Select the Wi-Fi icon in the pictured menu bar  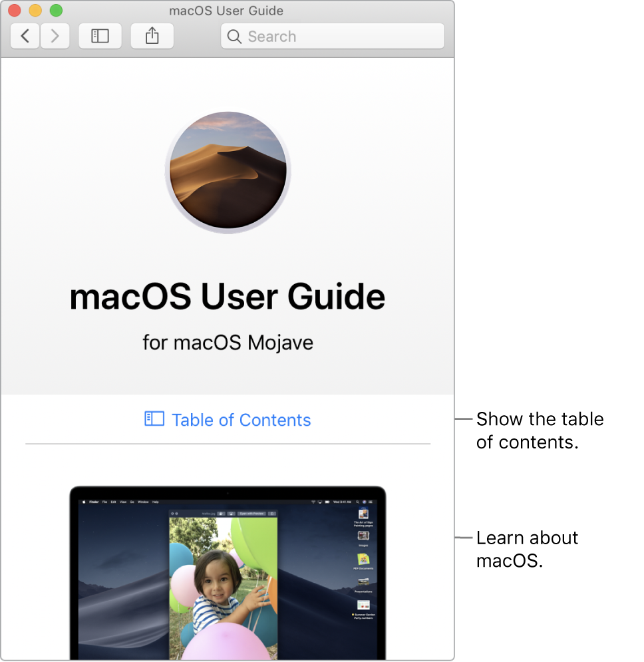314,502
